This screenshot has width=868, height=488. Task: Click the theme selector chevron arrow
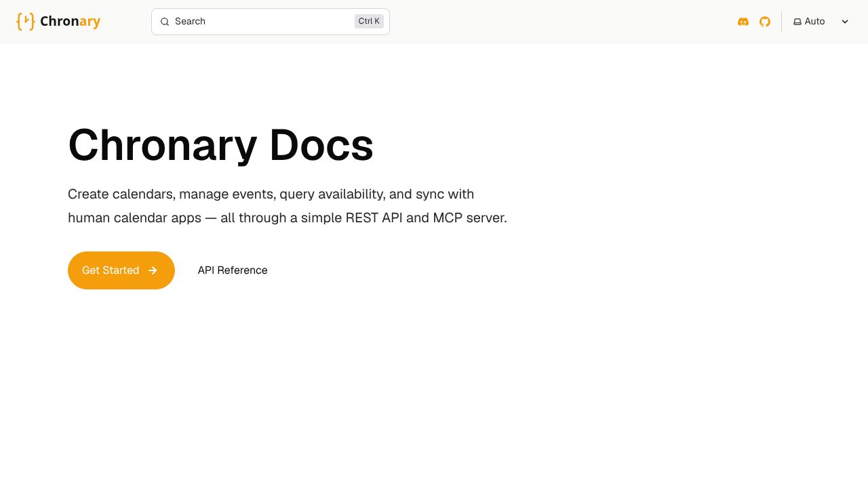[x=845, y=22]
